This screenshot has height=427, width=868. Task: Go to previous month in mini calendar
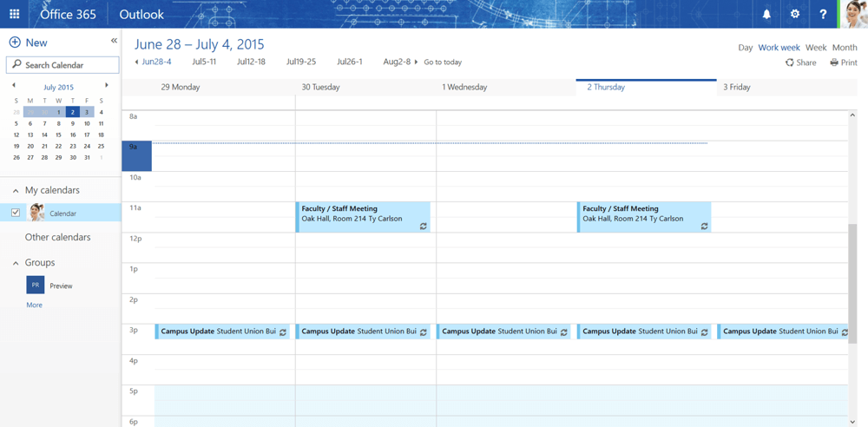(14, 86)
